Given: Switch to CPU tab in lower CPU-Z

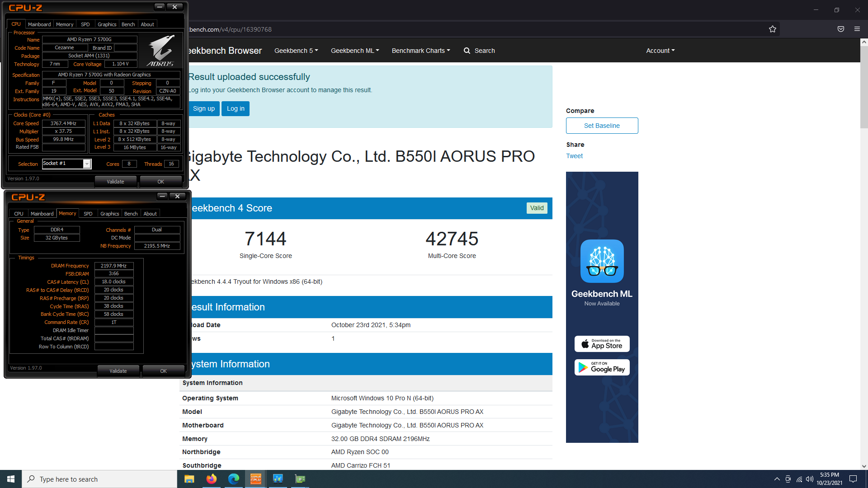Looking at the screenshot, I should tap(19, 214).
